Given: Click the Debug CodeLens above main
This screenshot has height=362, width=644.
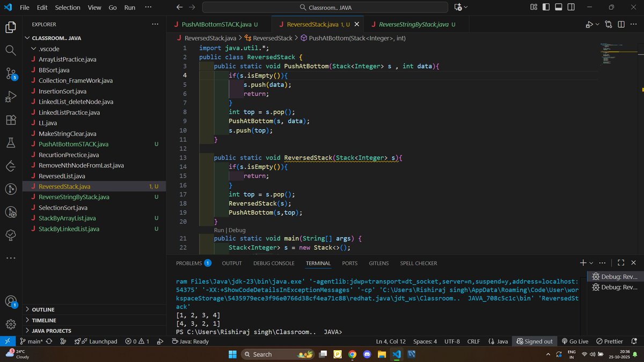Looking at the screenshot, I should click(237, 230).
